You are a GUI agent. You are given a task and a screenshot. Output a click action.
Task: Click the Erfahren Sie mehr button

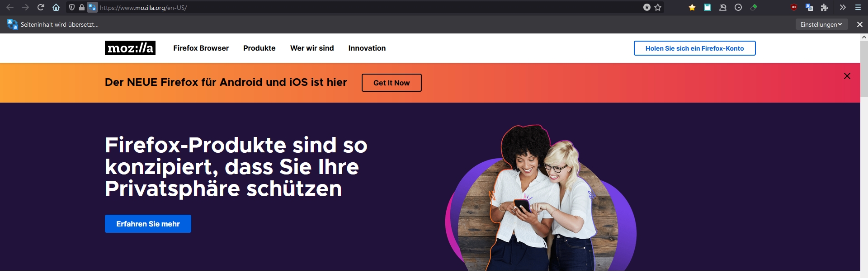(x=148, y=224)
